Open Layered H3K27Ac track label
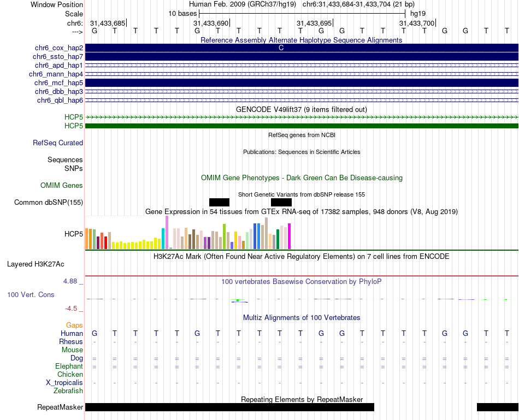519x420 pixels. click(36, 264)
